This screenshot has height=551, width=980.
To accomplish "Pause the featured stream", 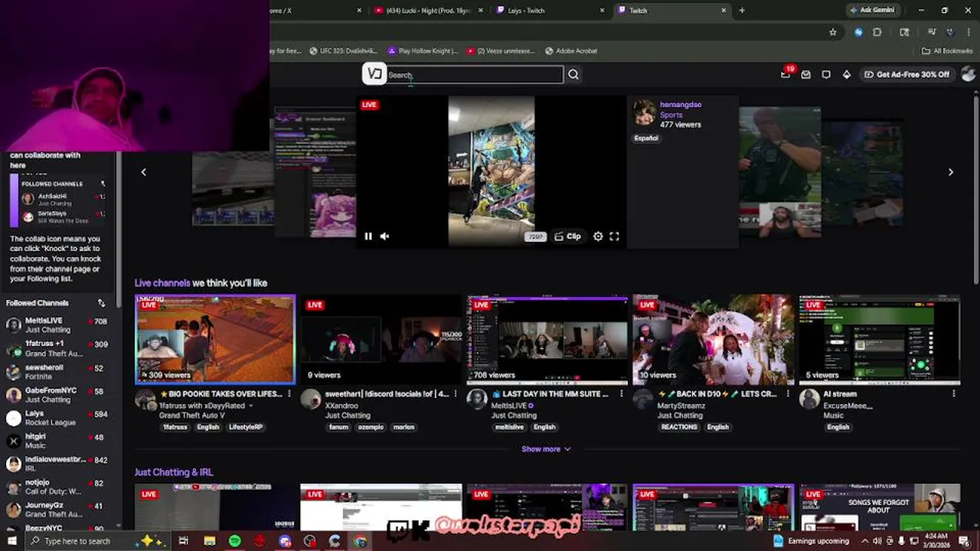I will 368,236.
